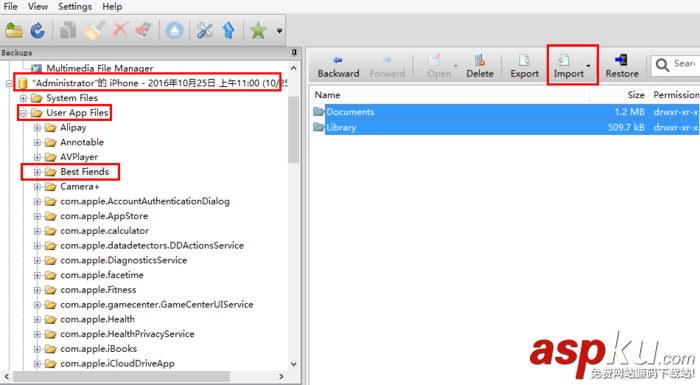Click the Open toolbar button
This screenshot has width=700, height=385.
click(438, 67)
